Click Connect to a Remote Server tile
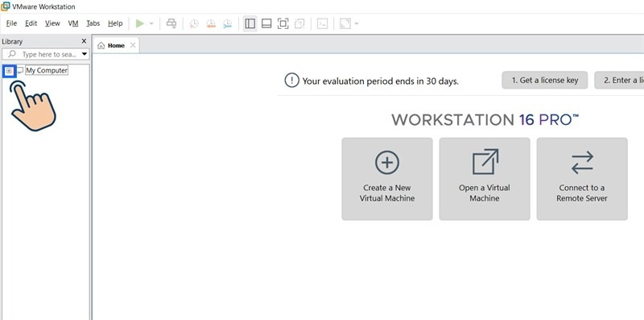Viewport: 644px width, 320px height. click(x=581, y=179)
